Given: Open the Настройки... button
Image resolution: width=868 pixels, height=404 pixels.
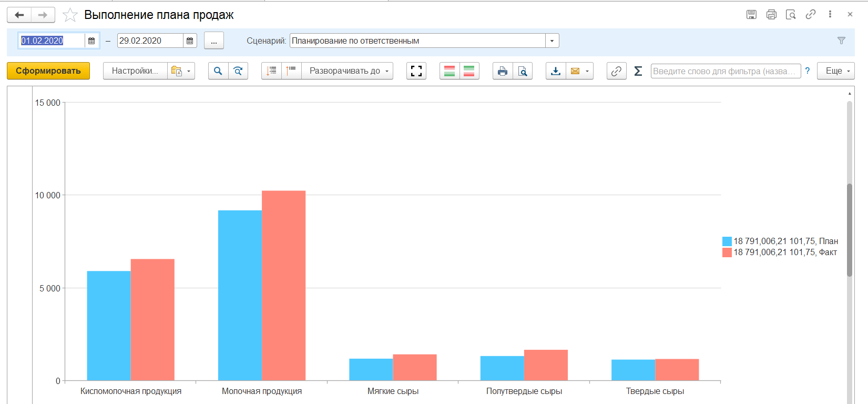Looking at the screenshot, I should click(x=135, y=71).
